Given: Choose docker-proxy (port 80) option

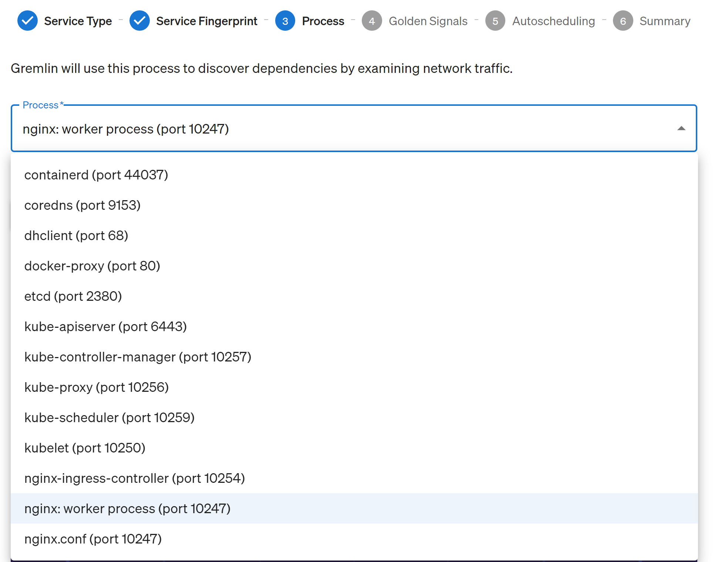Looking at the screenshot, I should point(354,266).
